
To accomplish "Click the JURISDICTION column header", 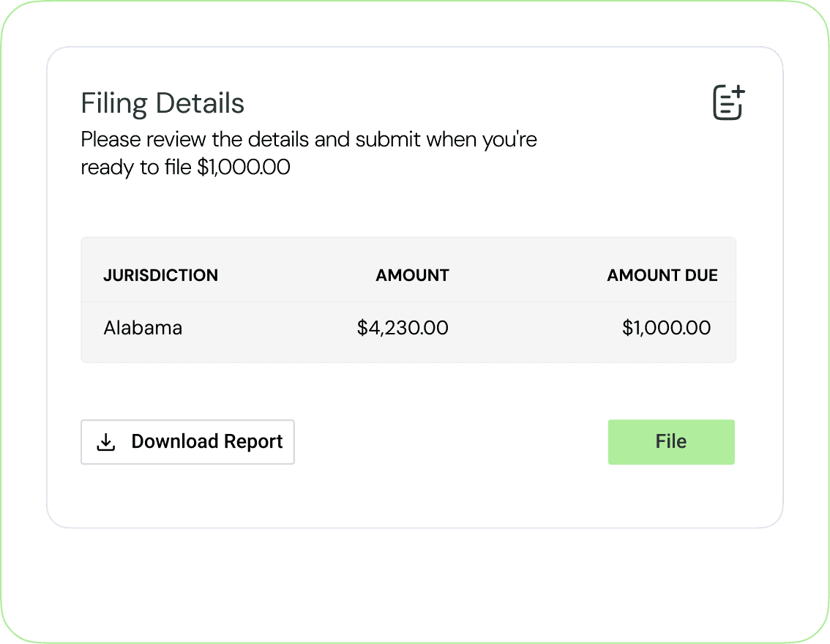I will click(x=160, y=275).
